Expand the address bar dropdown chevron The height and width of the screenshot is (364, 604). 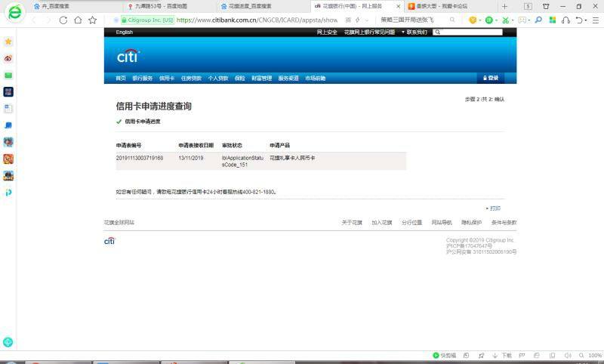[x=367, y=20]
